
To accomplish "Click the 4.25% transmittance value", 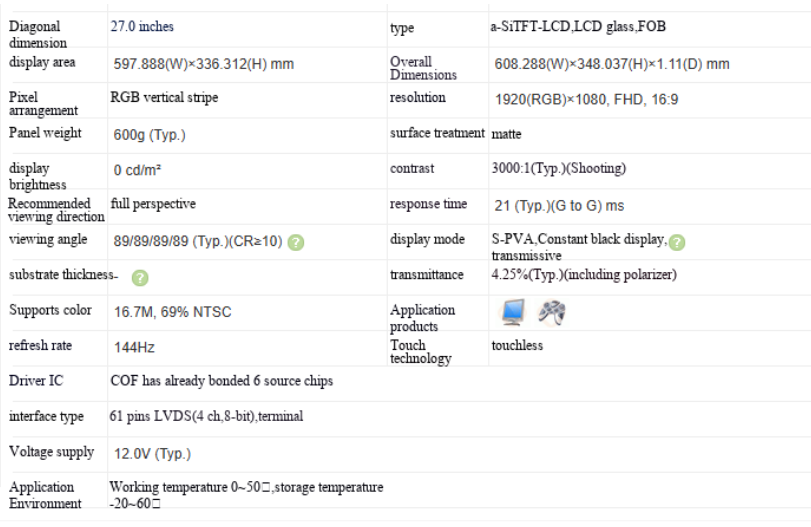I will [x=584, y=274].
